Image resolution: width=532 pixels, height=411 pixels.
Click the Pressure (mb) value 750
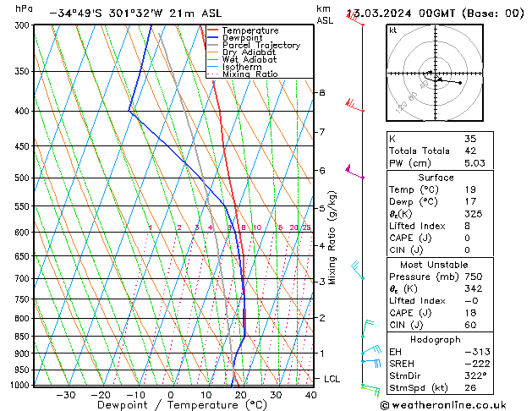(x=474, y=277)
